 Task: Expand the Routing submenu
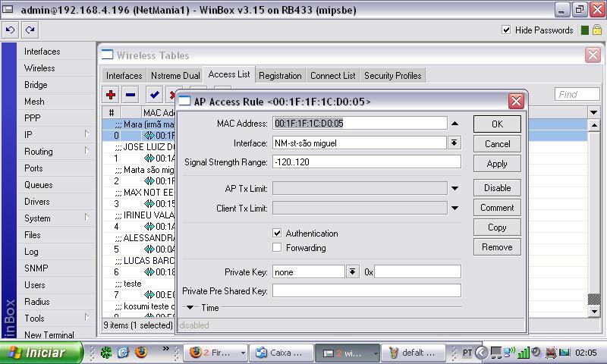tap(87, 150)
